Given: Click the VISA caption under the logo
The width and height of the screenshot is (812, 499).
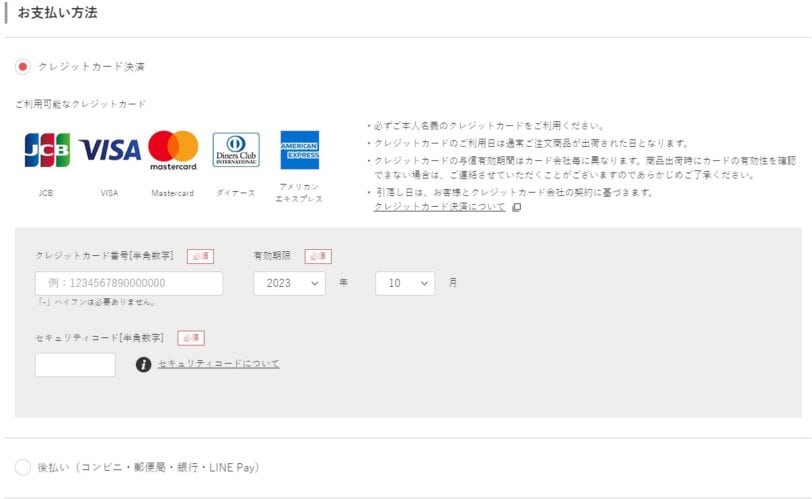Looking at the screenshot, I should (x=109, y=193).
